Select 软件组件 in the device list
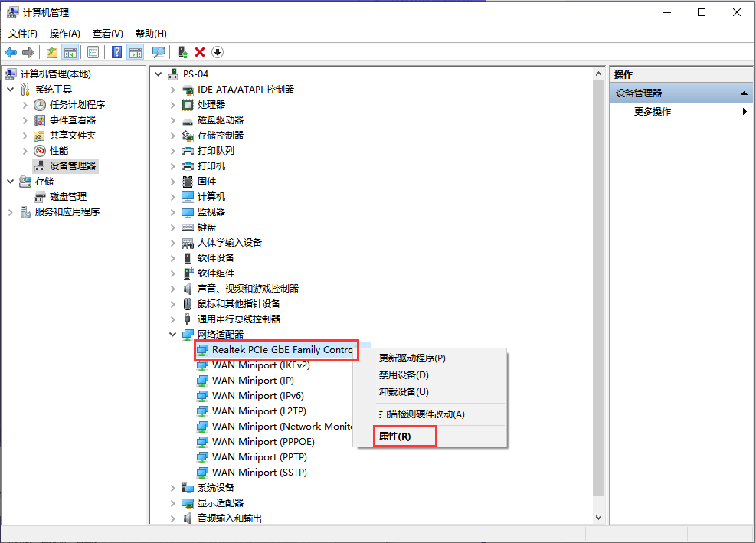Image resolution: width=756 pixels, height=543 pixels. [x=215, y=273]
